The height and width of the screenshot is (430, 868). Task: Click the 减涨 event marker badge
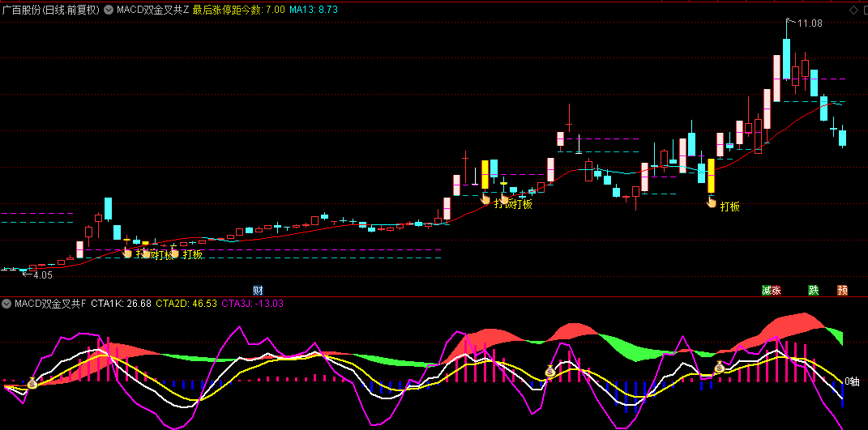coord(771,291)
